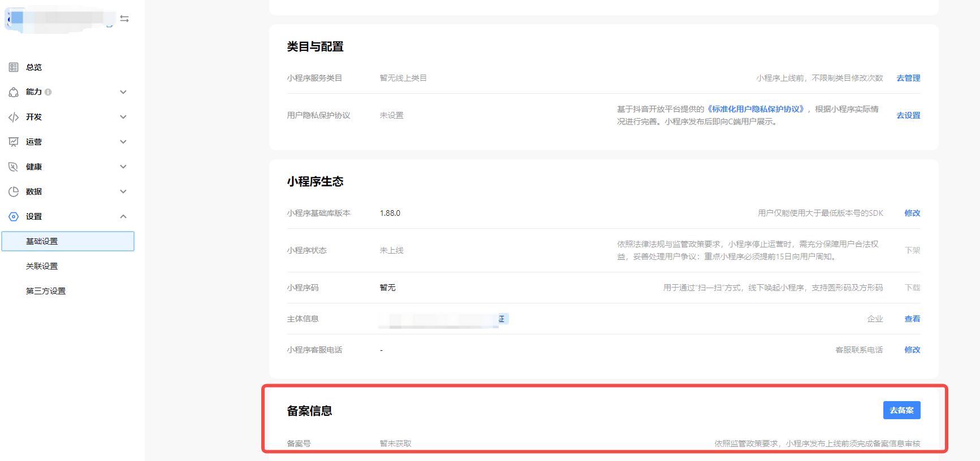Screen dimensions: 980x461
Task: Expand the 运营 section chevron
Action: coord(123,142)
